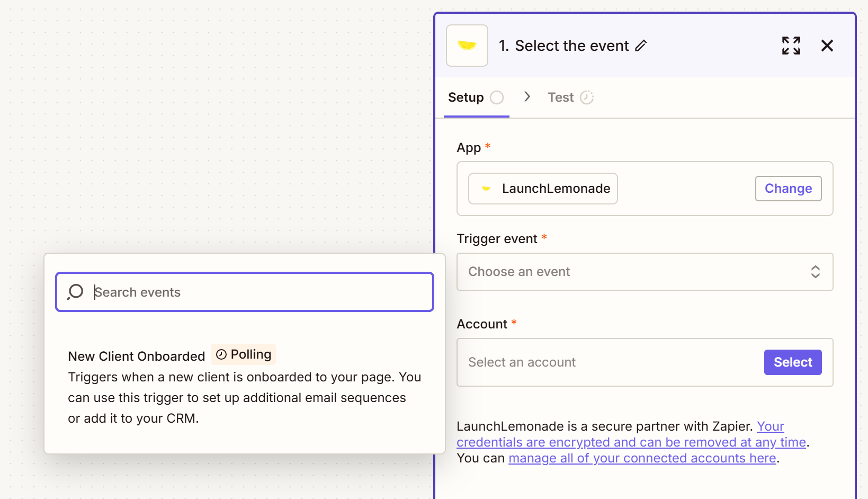The image size is (868, 499).
Task: Click the chevron between Setup and Test
Action: pyautogui.click(x=527, y=96)
